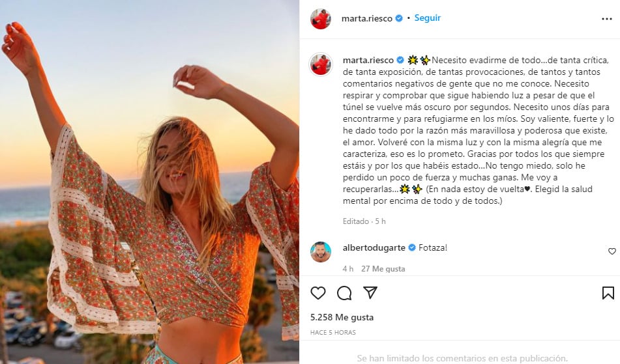620x364 pixels.
Task: Open albertodugarte username link
Action: (374, 248)
